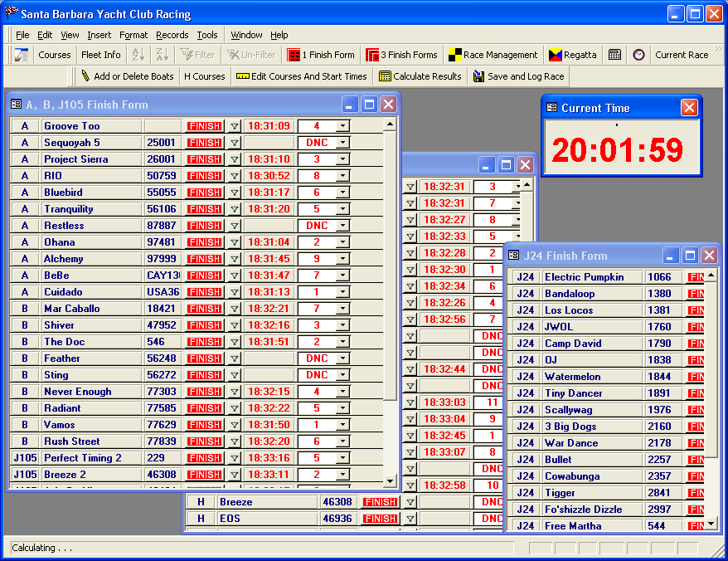The height and width of the screenshot is (561, 728).
Task: Open the Tools menu
Action: [x=207, y=35]
